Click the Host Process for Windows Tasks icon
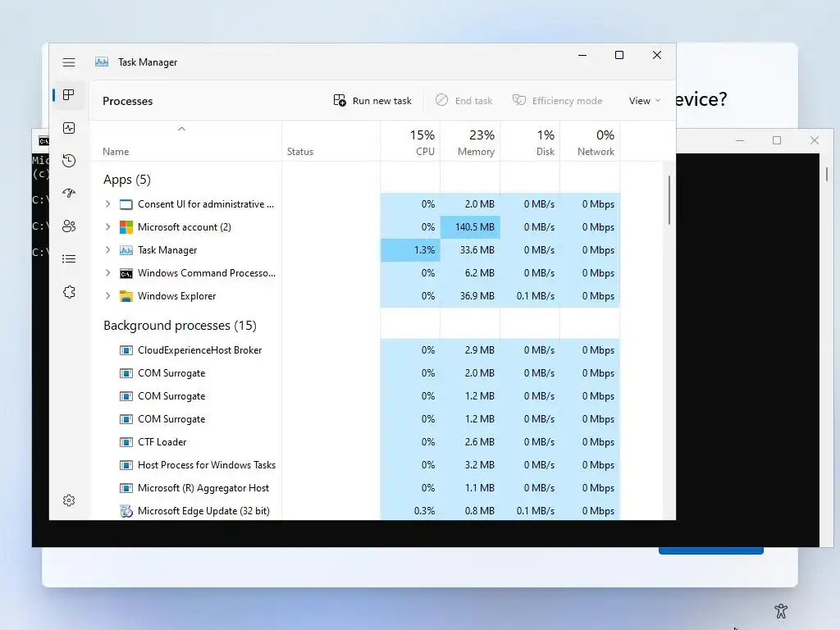 [126, 466]
